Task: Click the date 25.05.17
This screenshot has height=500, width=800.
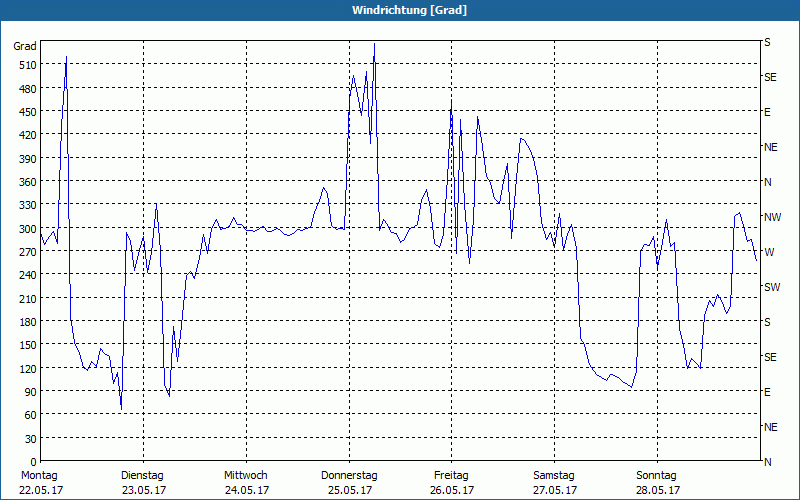Action: 350,490
